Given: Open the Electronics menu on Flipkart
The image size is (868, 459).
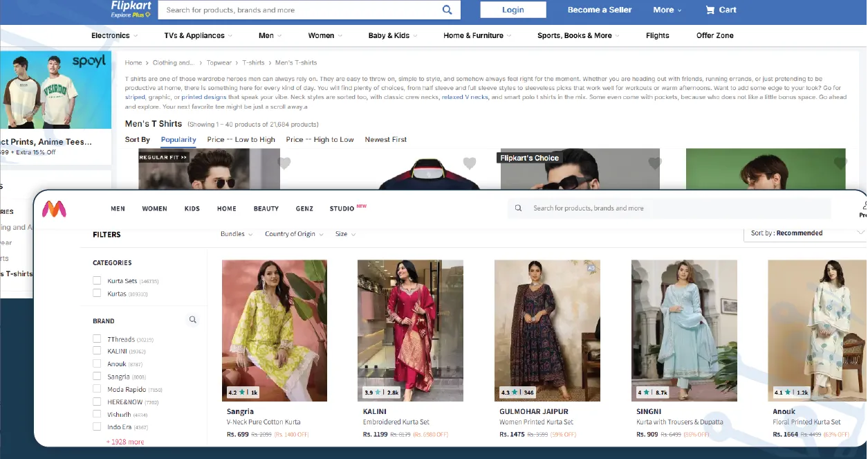Looking at the screenshot, I should point(113,35).
